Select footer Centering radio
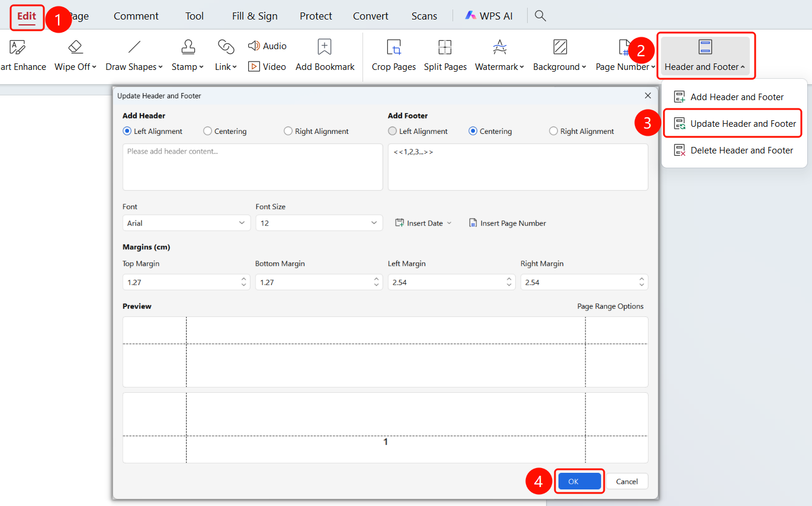The image size is (812, 506). pos(473,132)
